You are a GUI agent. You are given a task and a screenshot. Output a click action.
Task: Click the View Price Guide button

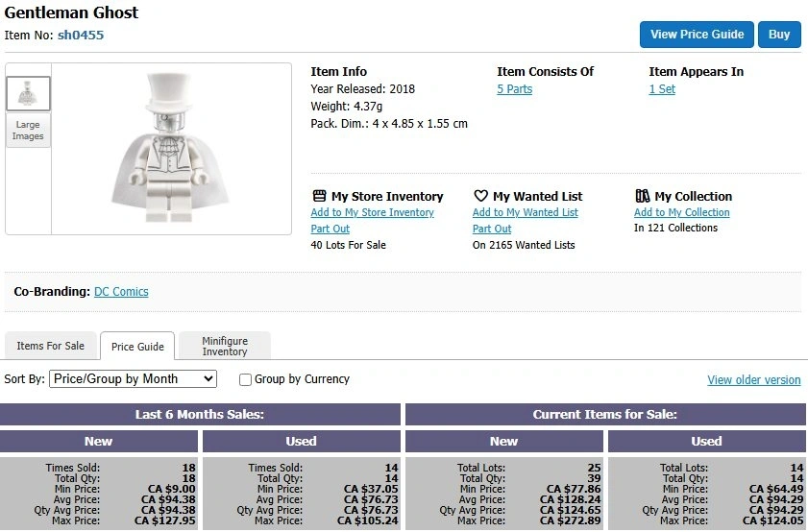click(x=697, y=35)
